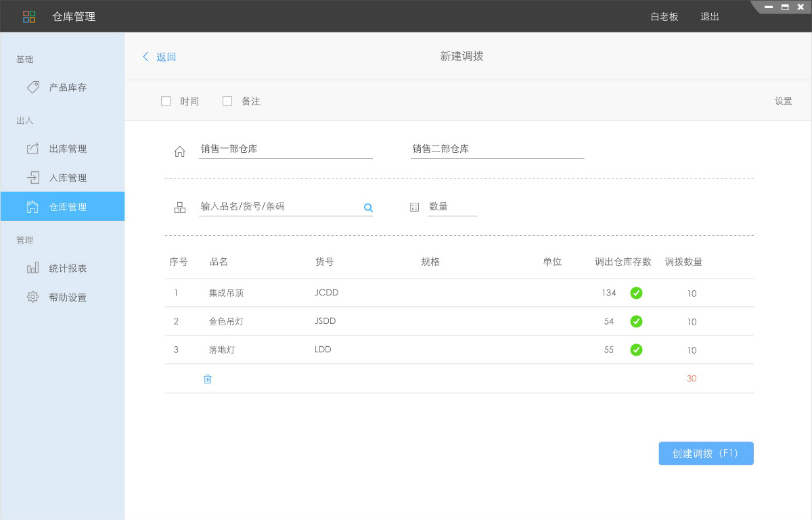Click stock count 134

pyautogui.click(x=609, y=293)
